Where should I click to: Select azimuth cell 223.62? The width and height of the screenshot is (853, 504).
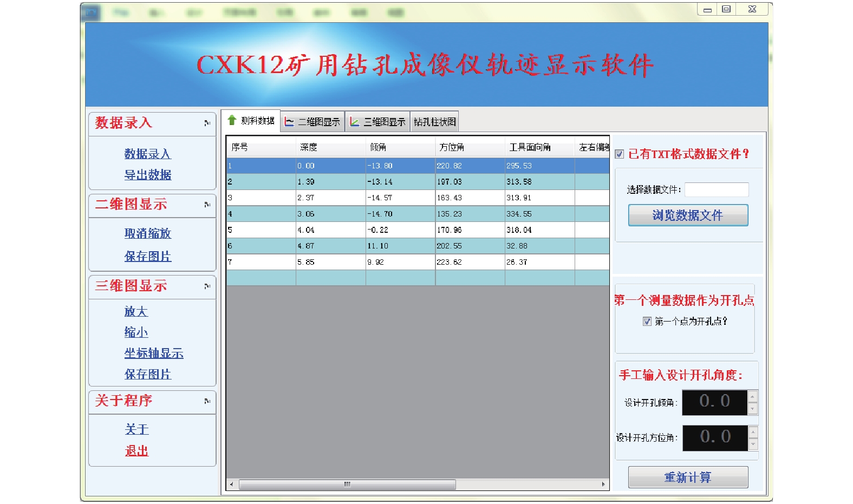(470, 262)
